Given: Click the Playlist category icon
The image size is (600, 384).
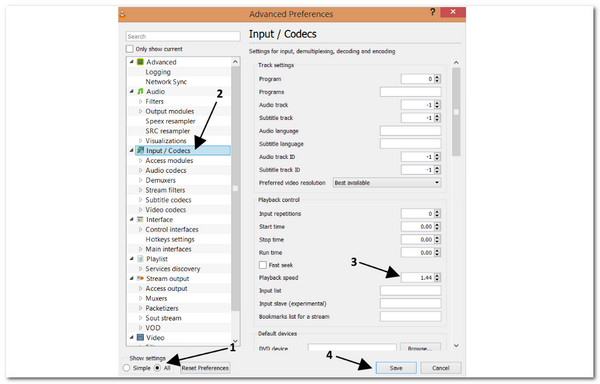Looking at the screenshot, I should [140, 259].
